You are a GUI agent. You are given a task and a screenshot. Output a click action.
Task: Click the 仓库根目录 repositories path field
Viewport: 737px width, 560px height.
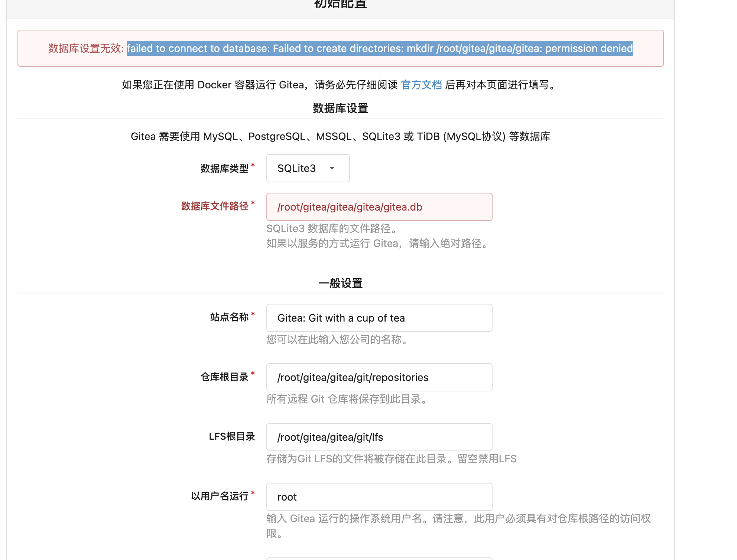coord(379,377)
